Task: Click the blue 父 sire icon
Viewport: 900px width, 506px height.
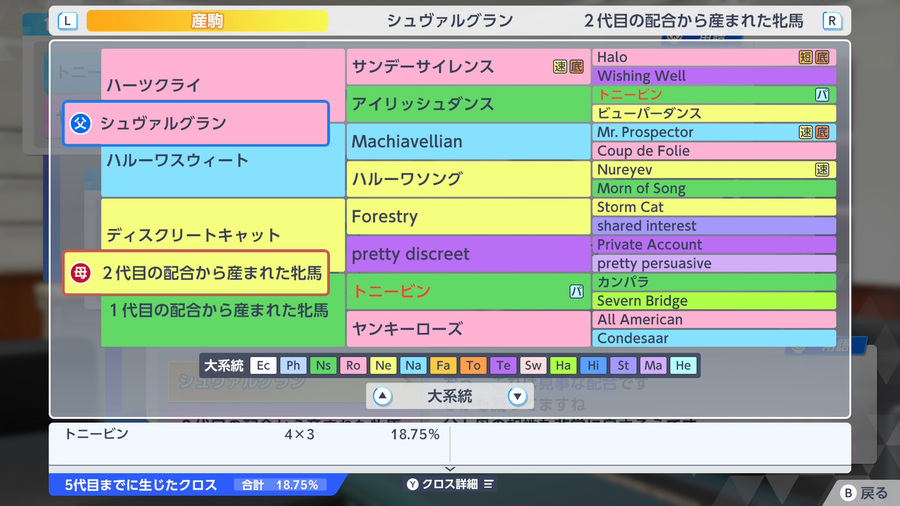Action: coord(80,123)
